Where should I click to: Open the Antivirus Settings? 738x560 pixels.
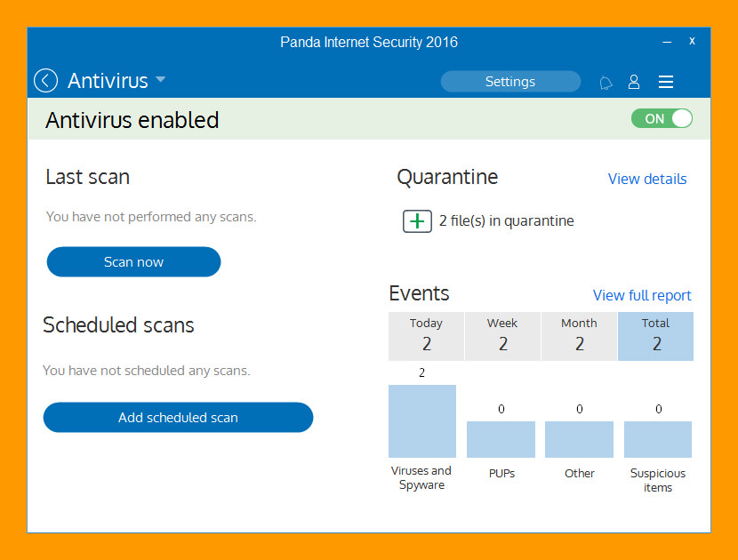[x=510, y=82]
